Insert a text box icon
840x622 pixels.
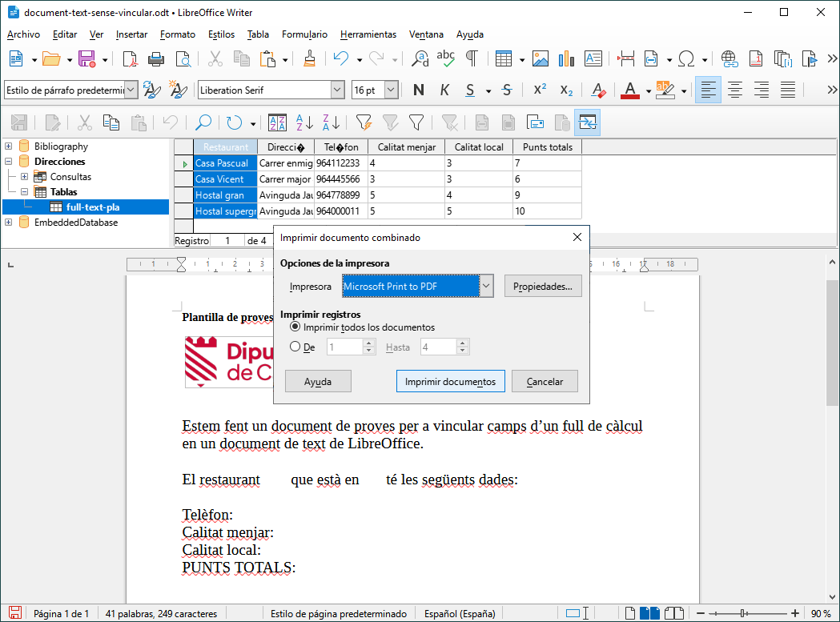click(593, 59)
